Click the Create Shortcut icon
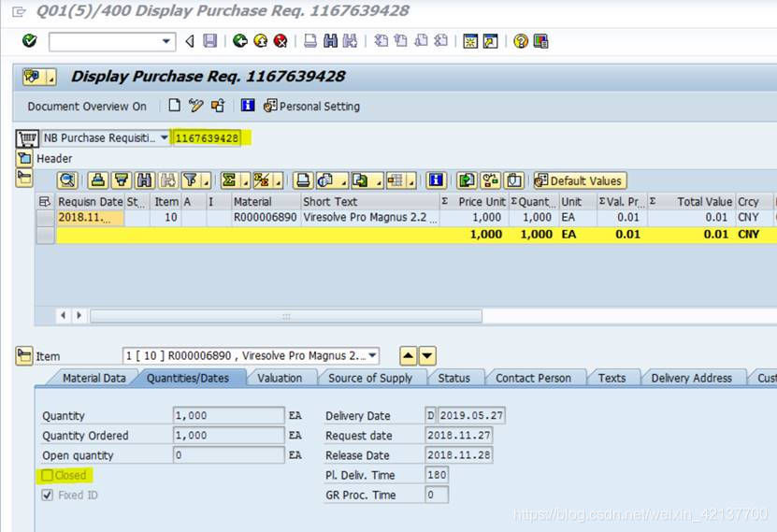 (491, 41)
